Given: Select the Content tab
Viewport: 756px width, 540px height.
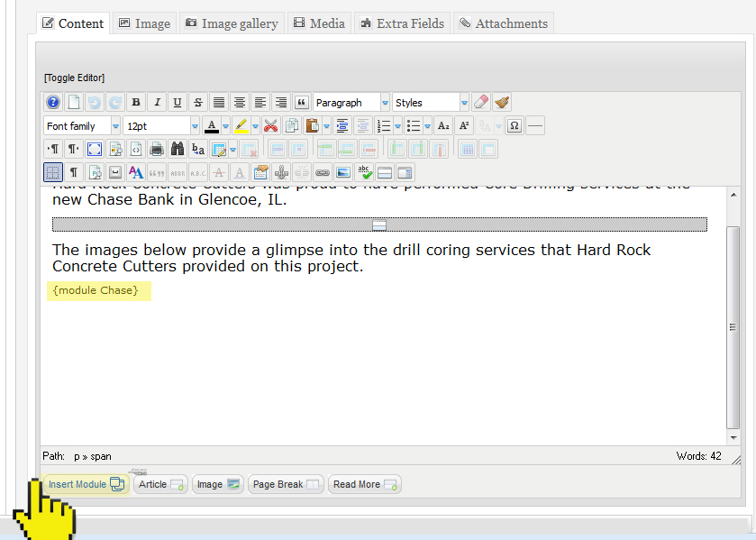Looking at the screenshot, I should tap(73, 23).
